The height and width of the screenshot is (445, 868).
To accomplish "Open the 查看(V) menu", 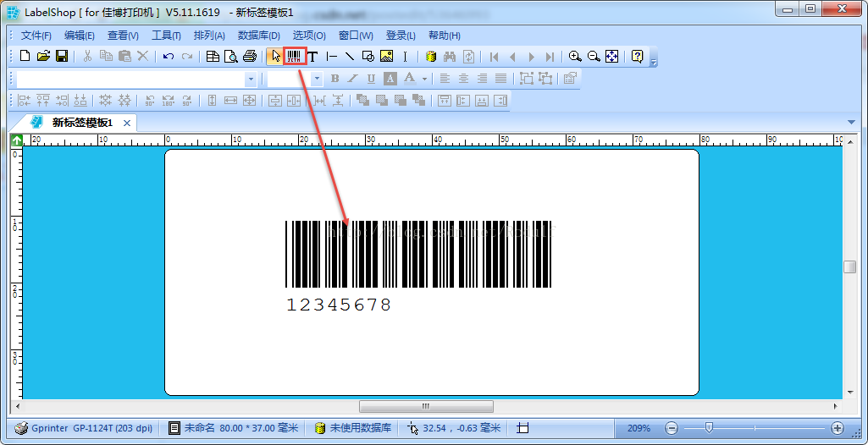I will 123,36.
